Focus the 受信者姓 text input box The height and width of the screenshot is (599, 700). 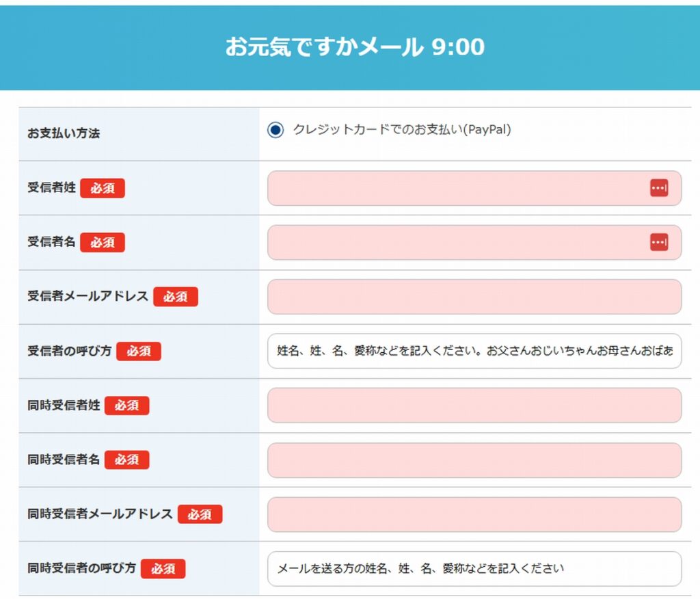click(455, 188)
